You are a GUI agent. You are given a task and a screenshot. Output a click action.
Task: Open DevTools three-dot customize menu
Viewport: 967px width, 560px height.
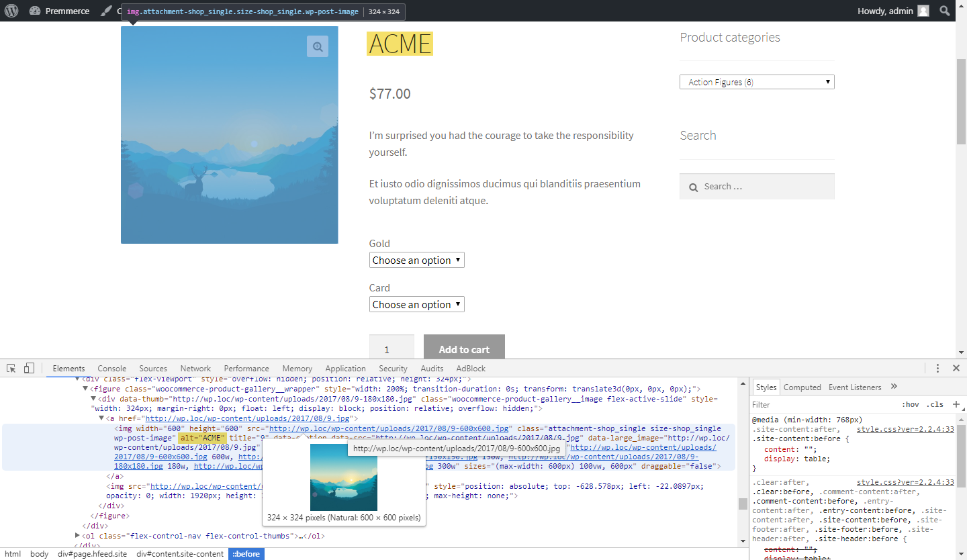click(x=938, y=368)
